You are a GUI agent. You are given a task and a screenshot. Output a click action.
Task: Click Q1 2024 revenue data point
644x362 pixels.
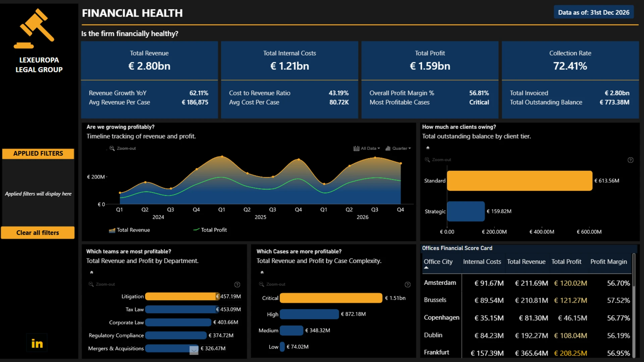coord(120,193)
